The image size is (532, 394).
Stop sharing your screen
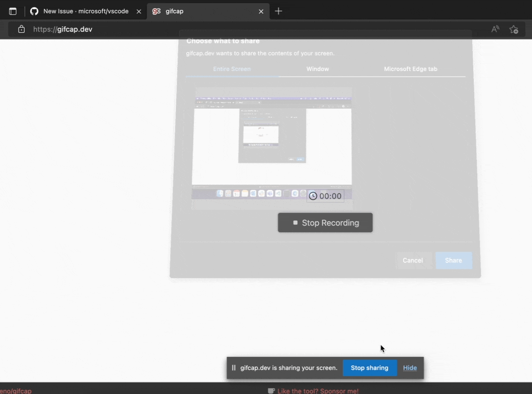[x=369, y=368]
